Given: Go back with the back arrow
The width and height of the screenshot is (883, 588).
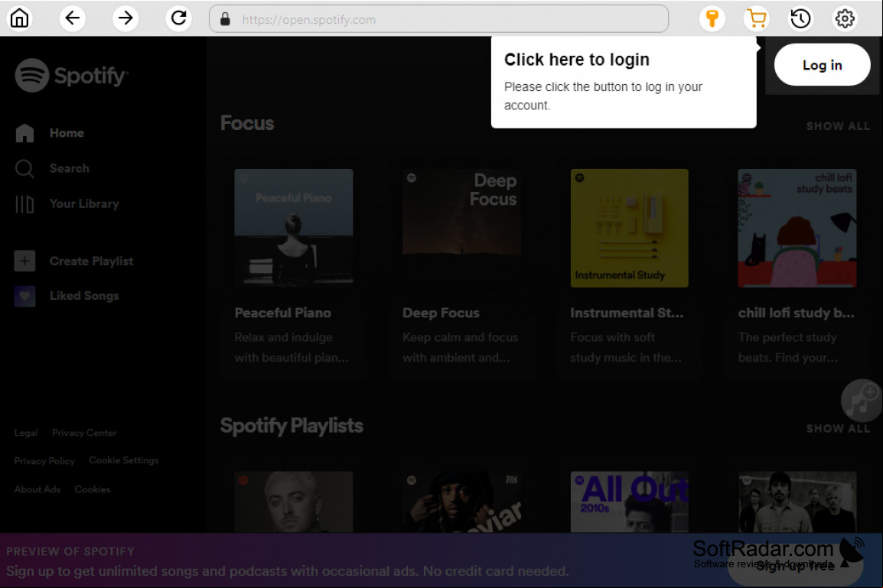Looking at the screenshot, I should coord(73,18).
